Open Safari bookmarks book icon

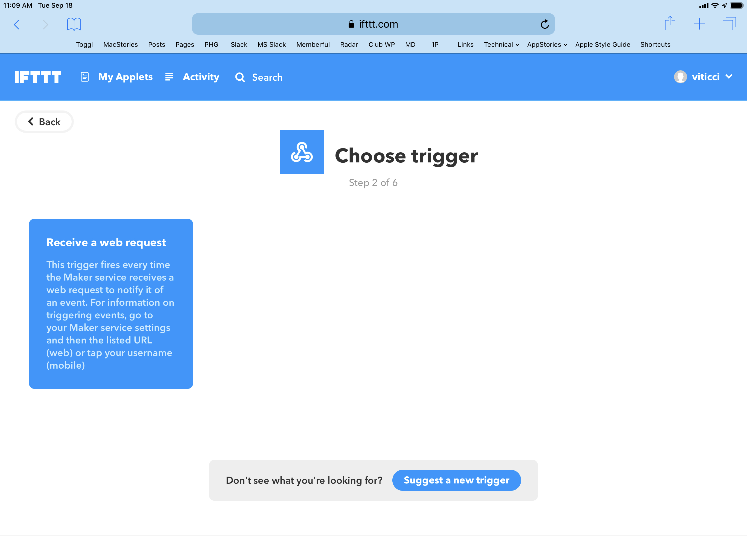tap(74, 24)
